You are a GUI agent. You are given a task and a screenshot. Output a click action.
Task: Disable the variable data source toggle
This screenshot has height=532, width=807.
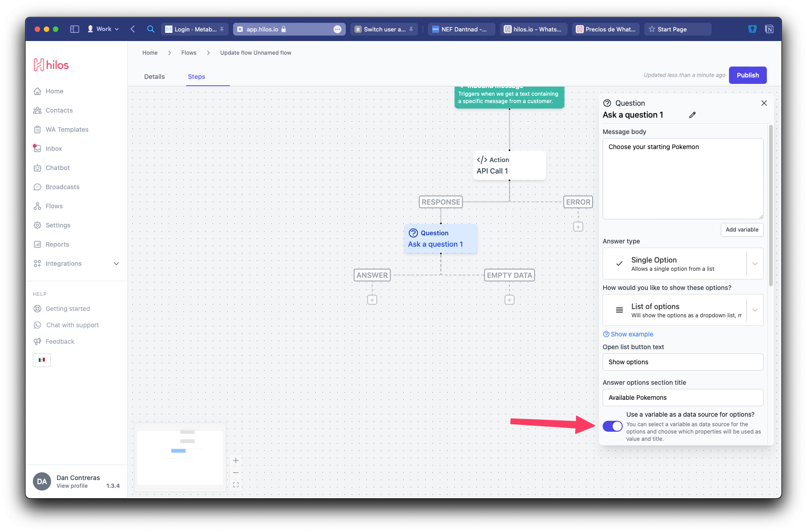612,426
